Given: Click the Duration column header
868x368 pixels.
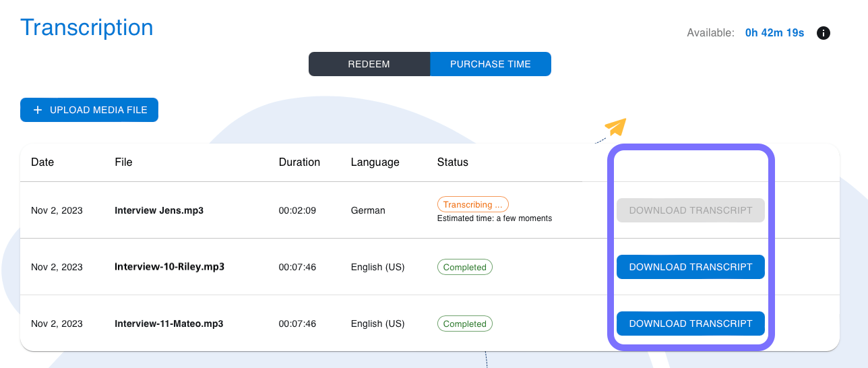Looking at the screenshot, I should pyautogui.click(x=299, y=162).
